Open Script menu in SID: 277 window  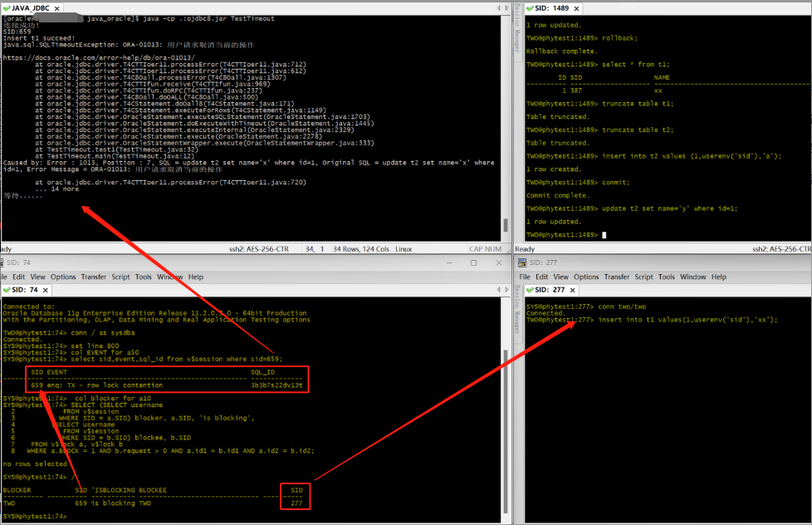click(x=643, y=277)
